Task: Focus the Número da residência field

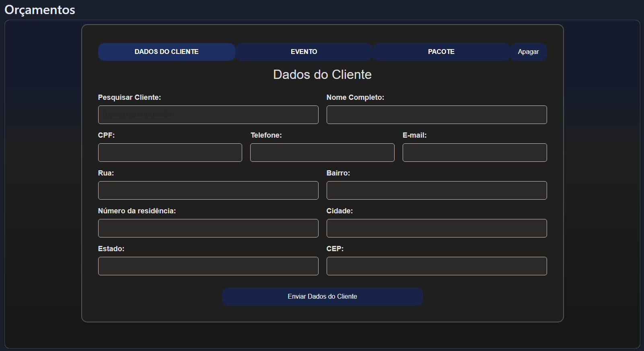Action: (208, 228)
